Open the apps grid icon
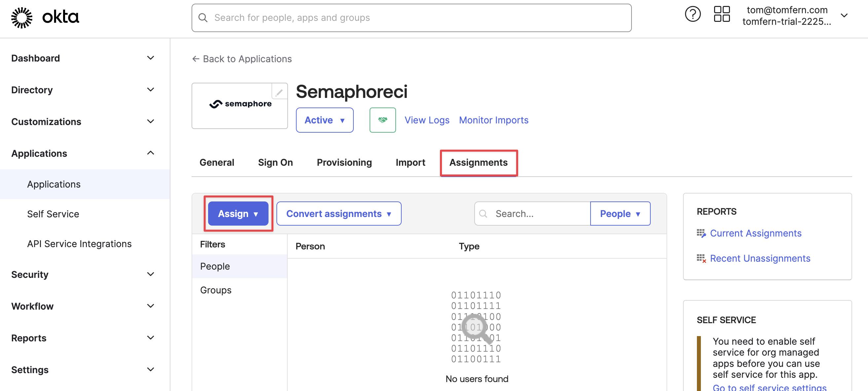The height and width of the screenshot is (391, 868). coord(722,14)
